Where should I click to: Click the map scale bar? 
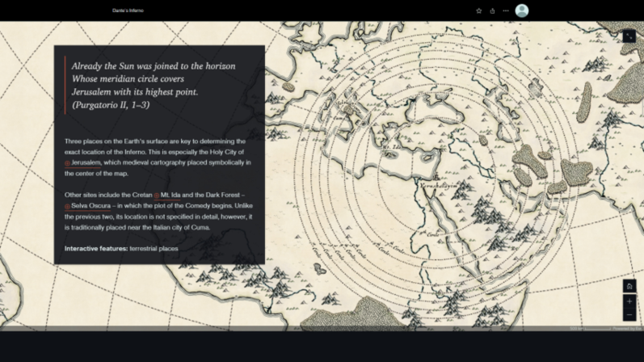tap(590, 329)
